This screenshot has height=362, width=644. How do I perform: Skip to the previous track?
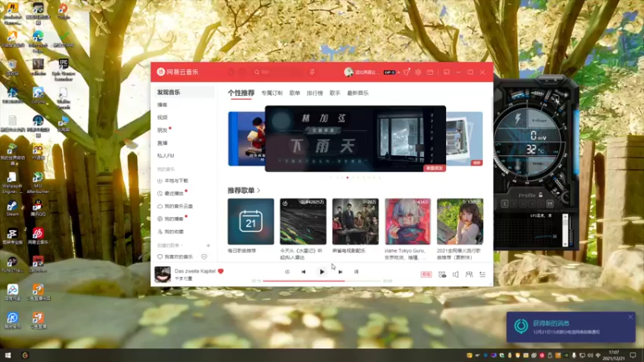(303, 272)
